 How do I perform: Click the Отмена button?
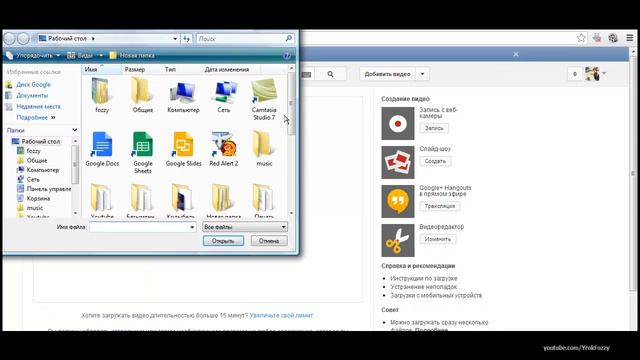point(269,241)
